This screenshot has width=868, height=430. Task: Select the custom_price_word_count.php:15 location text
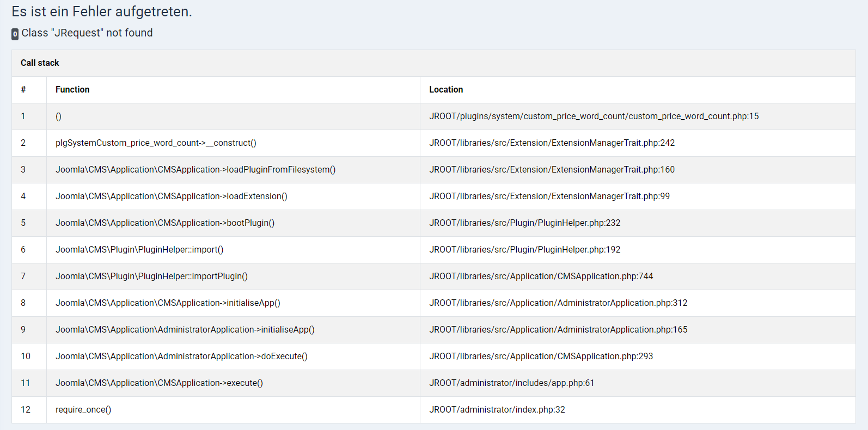click(594, 116)
